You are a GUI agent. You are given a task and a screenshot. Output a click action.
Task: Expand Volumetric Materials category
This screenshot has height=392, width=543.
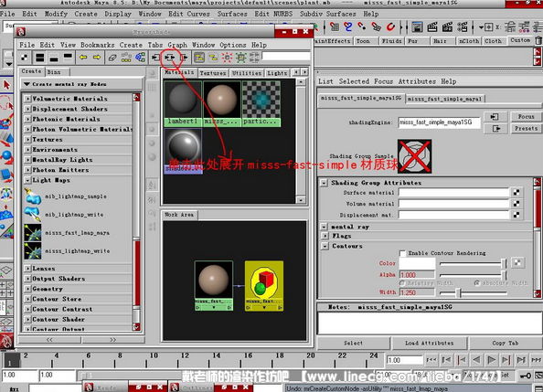click(27, 99)
